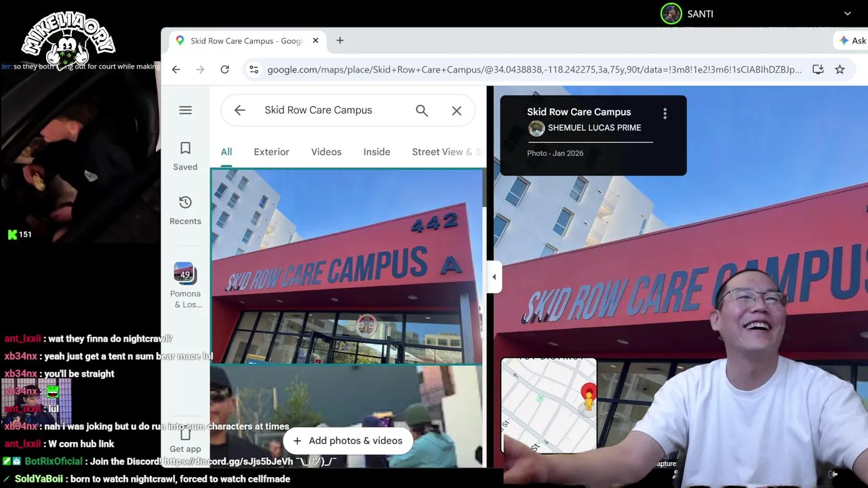This screenshot has height=488, width=868.
Task: Open photo options three-dot menu
Action: [x=665, y=113]
